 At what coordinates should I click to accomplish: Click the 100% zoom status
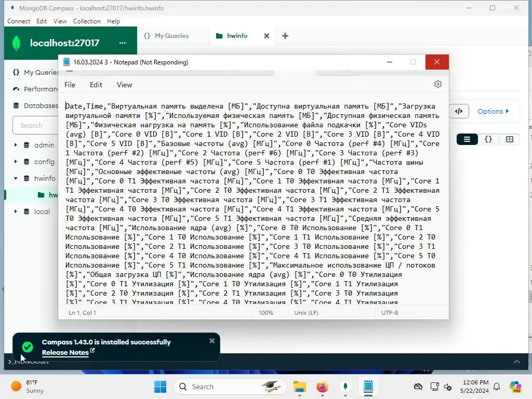click(x=265, y=312)
